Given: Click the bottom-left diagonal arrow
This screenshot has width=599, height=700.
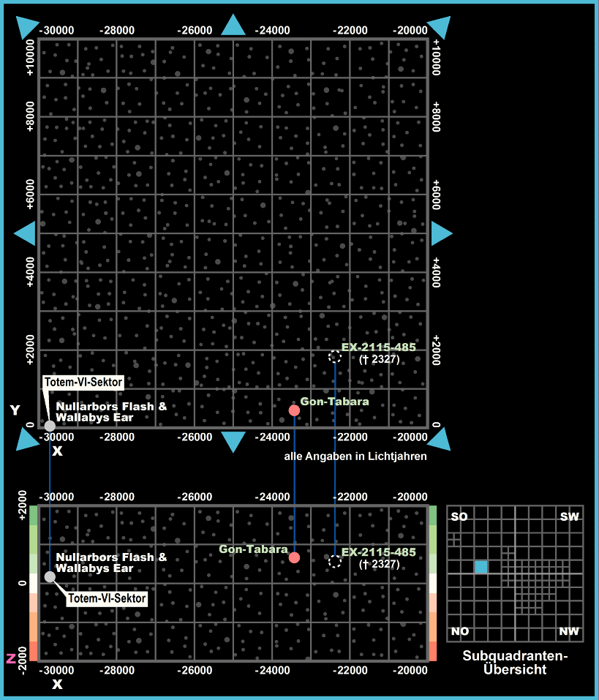Looking at the screenshot, I should (x=27, y=439).
